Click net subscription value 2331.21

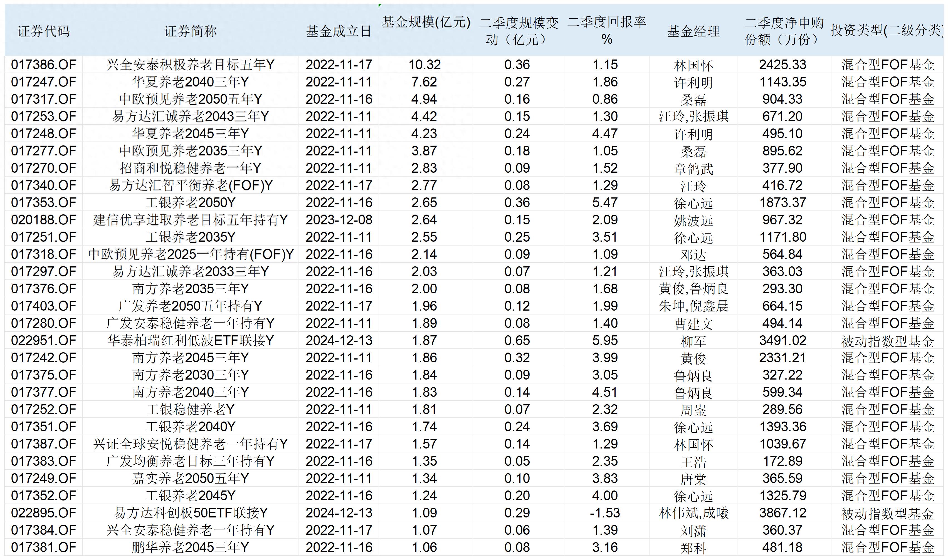click(x=783, y=358)
